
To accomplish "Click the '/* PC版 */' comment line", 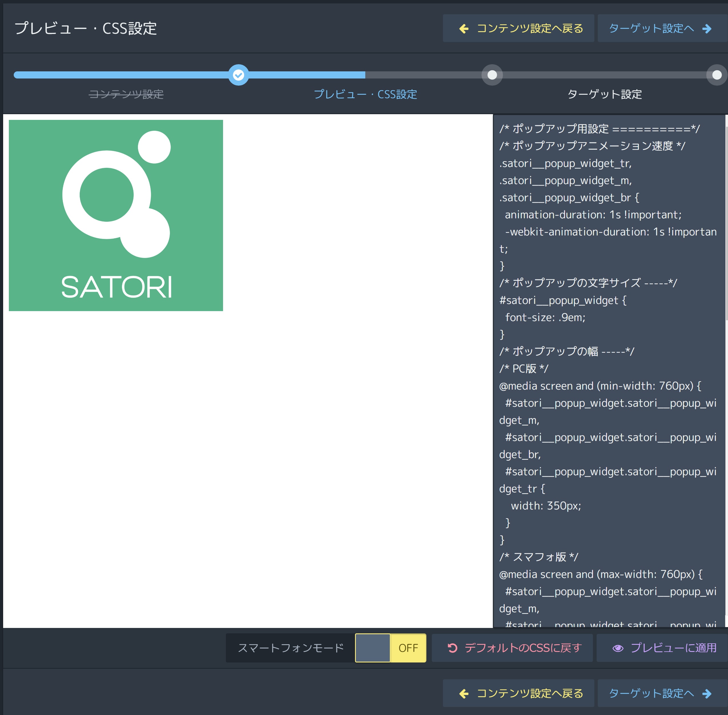I will tap(524, 368).
